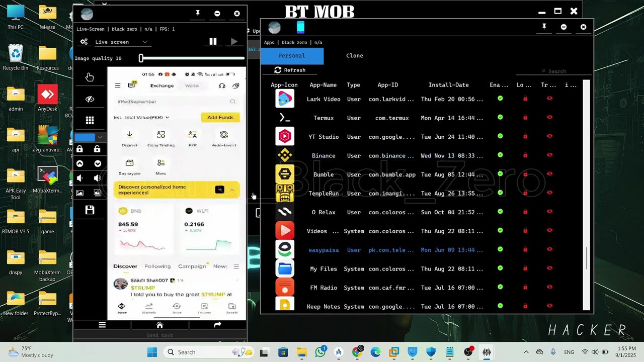This screenshot has width=644, height=362.
Task: Click the closed padlock icon in sidebar
Action: [x=79, y=149]
